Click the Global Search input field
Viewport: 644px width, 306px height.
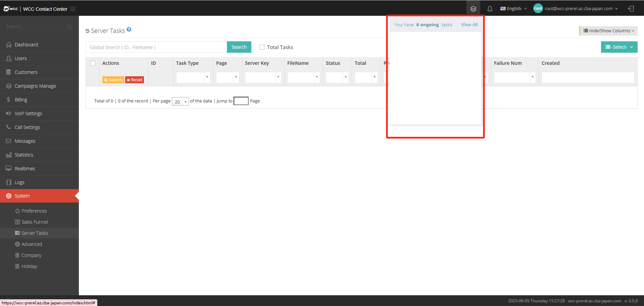click(x=156, y=47)
